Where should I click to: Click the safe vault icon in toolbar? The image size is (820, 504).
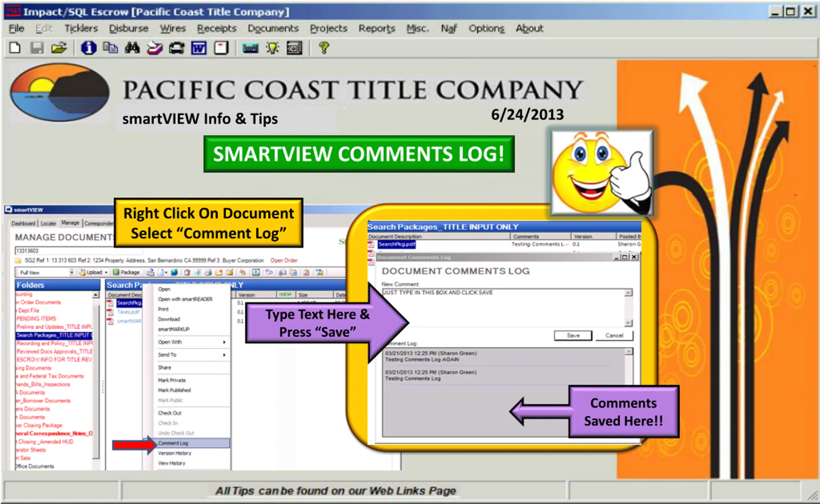294,48
